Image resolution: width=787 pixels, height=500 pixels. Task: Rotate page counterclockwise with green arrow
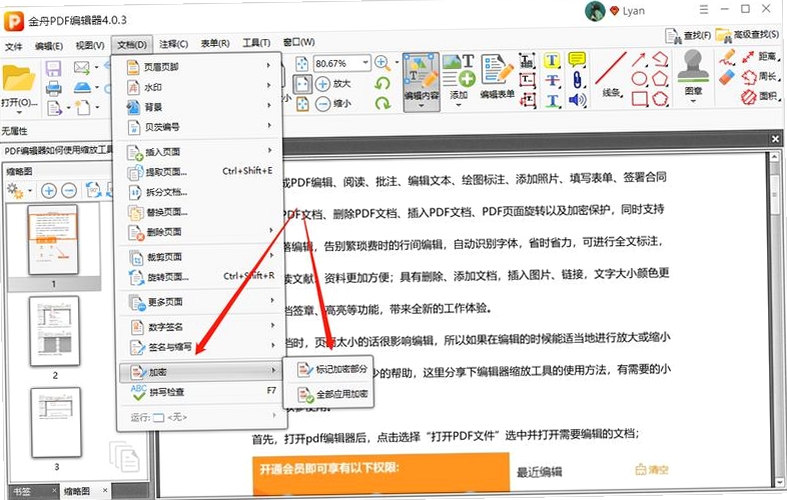pyautogui.click(x=382, y=83)
